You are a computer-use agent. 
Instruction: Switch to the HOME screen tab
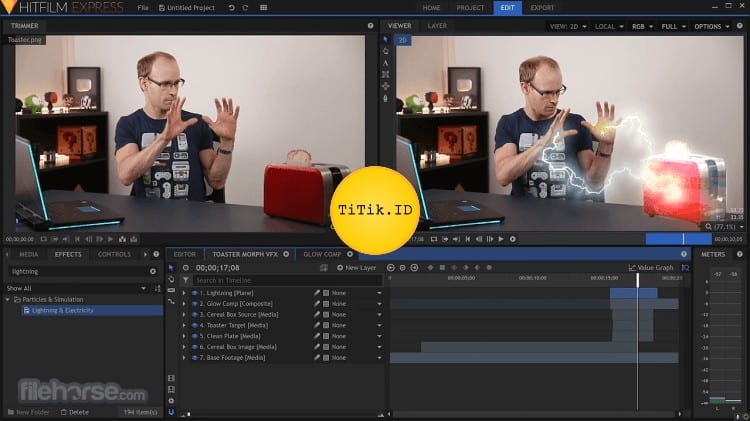tap(431, 8)
